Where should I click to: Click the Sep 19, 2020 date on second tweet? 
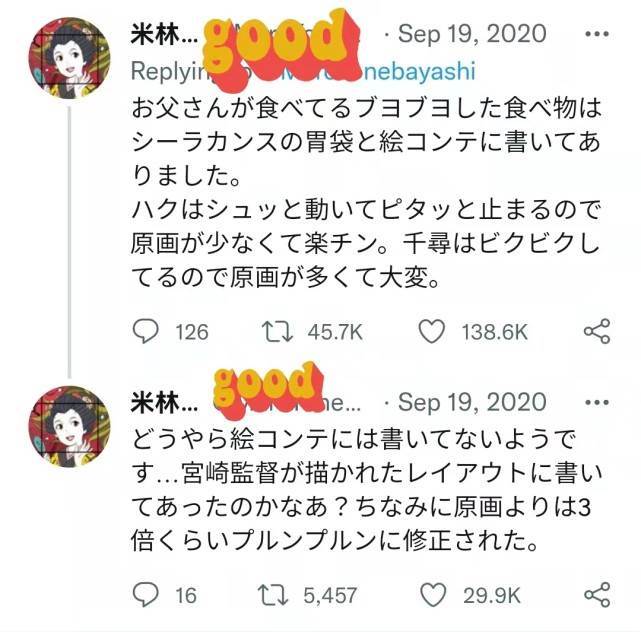point(472,402)
